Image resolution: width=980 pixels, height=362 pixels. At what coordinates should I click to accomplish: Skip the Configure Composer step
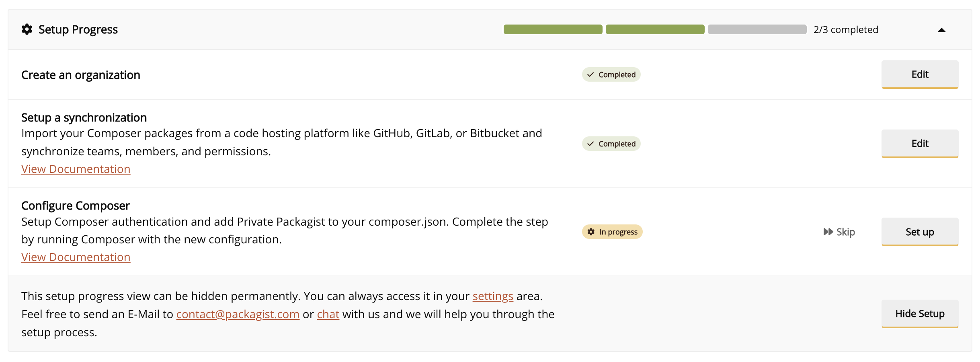[x=839, y=232]
